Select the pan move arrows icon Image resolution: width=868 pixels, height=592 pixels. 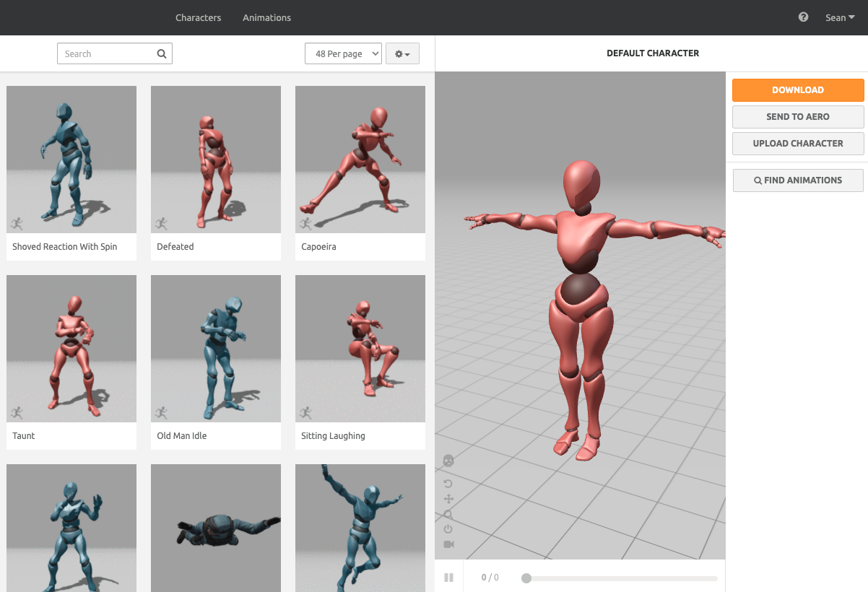click(x=448, y=499)
